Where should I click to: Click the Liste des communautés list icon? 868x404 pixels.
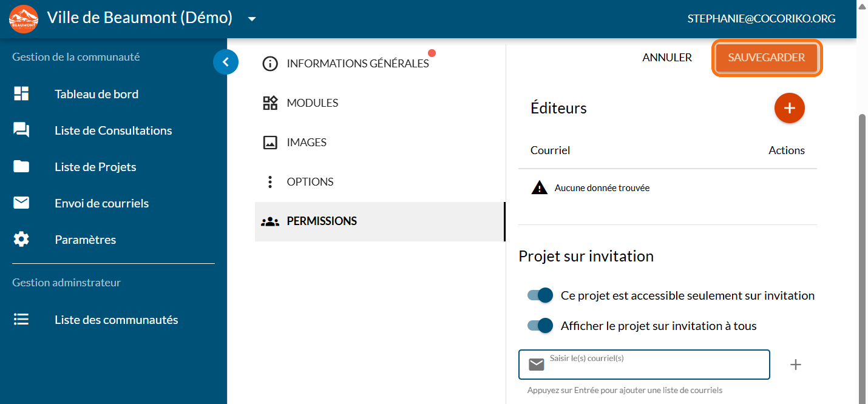21,320
